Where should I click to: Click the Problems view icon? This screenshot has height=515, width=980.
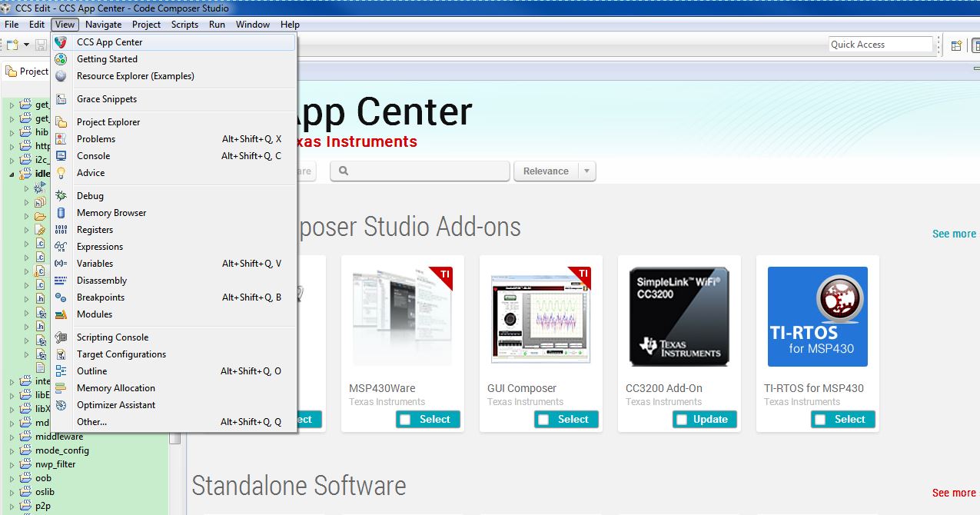point(61,139)
